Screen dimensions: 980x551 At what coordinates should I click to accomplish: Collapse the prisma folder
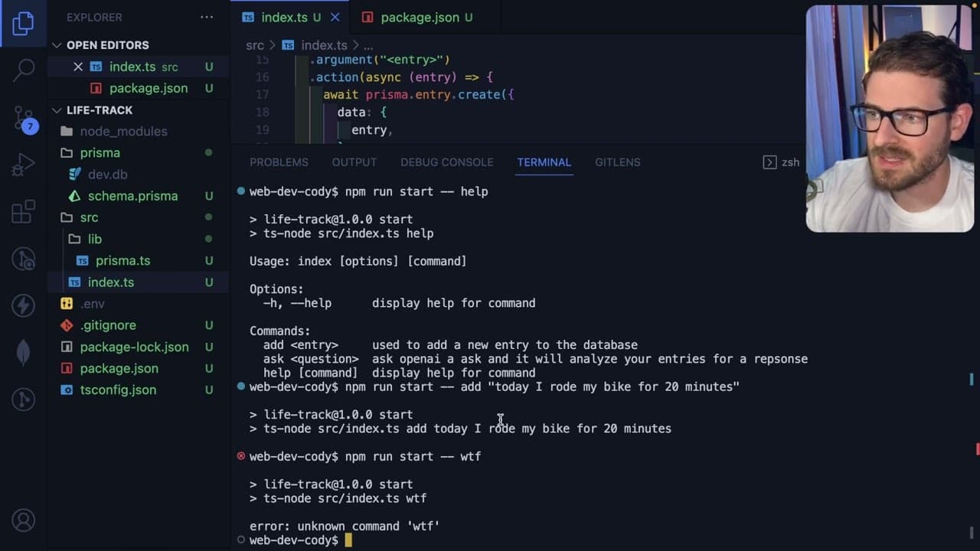100,152
